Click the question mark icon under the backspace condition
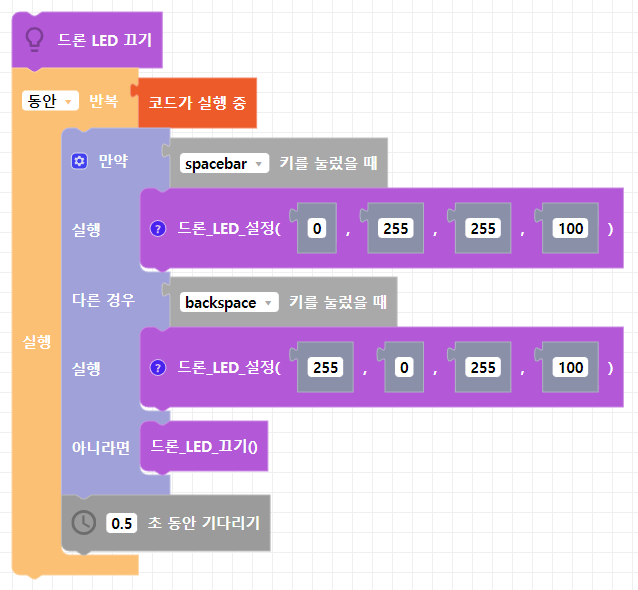 (x=158, y=367)
